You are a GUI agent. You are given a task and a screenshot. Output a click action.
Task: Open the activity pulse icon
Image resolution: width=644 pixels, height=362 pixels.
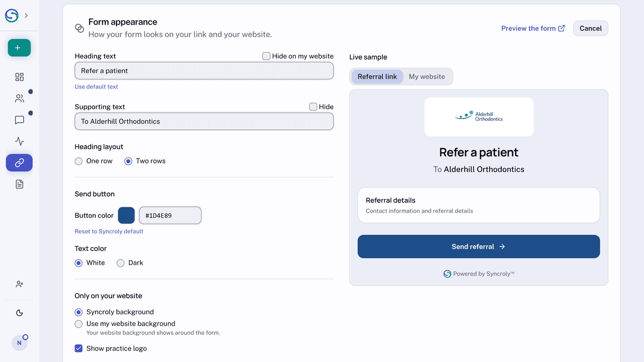pos(19,142)
